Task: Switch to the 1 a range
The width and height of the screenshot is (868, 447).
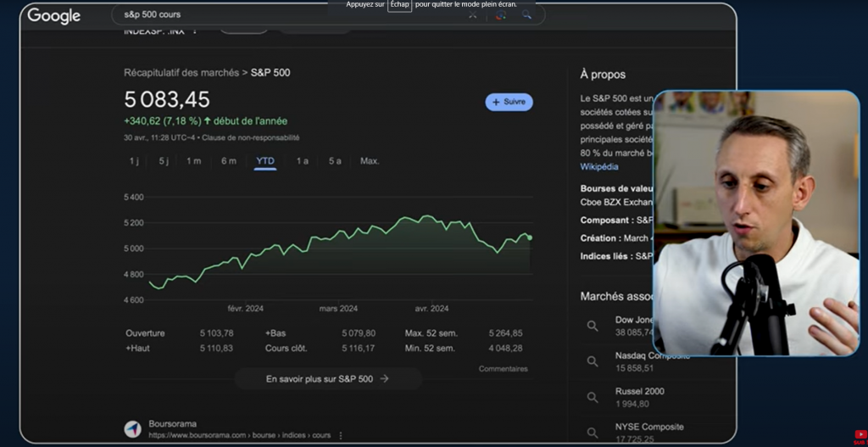Action: [x=302, y=161]
